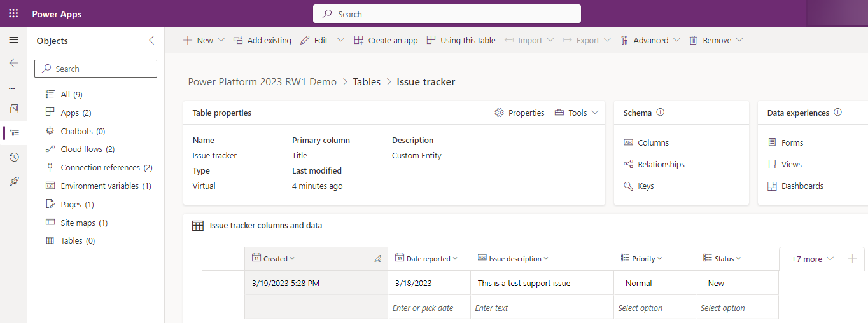
Task: Open the New dropdown in command bar
Action: [204, 40]
